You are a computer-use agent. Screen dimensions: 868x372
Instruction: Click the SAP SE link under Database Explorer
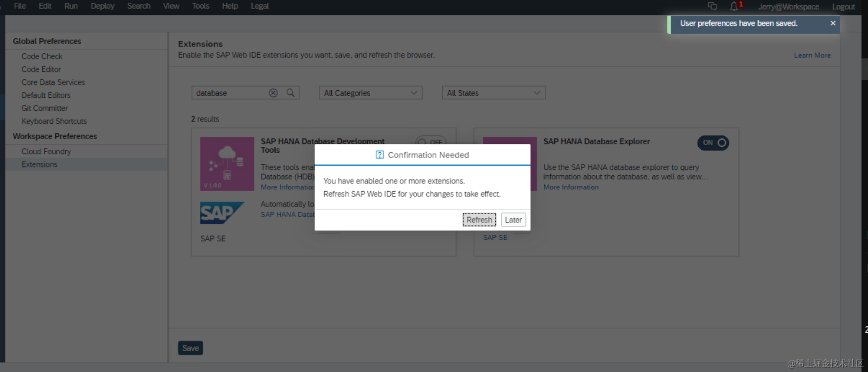click(495, 237)
